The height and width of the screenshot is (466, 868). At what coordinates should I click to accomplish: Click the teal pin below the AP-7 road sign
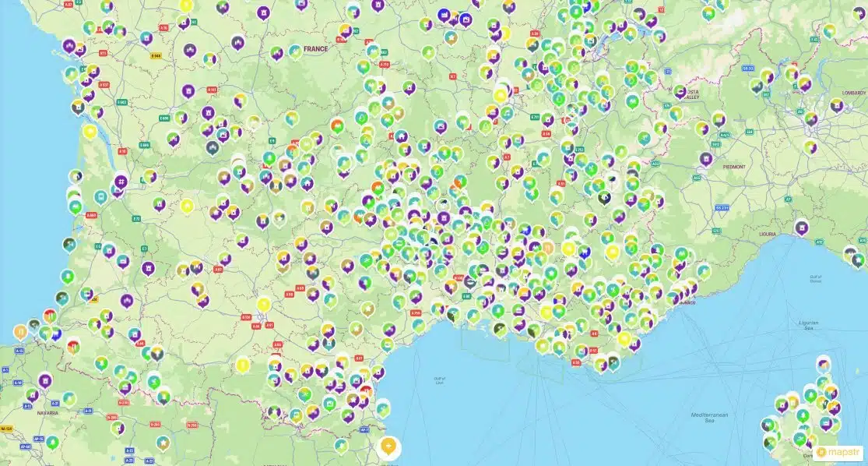click(341, 445)
